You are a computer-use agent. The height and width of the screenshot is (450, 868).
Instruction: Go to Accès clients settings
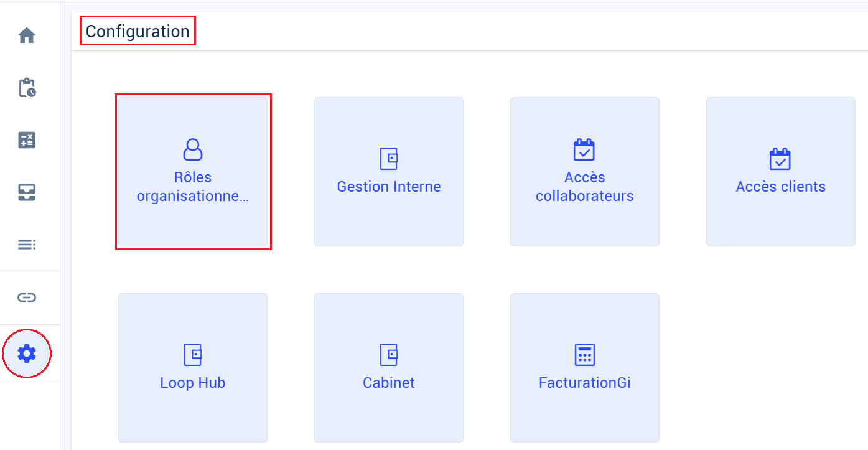click(x=780, y=187)
